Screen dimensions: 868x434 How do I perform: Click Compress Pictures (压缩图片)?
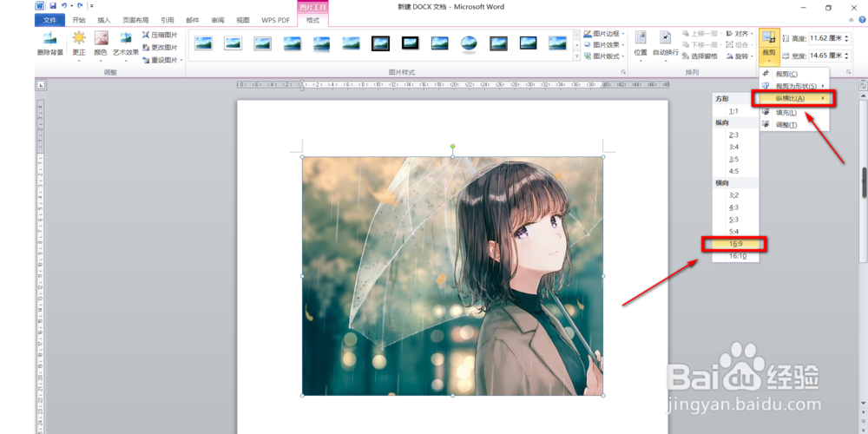tap(160, 35)
